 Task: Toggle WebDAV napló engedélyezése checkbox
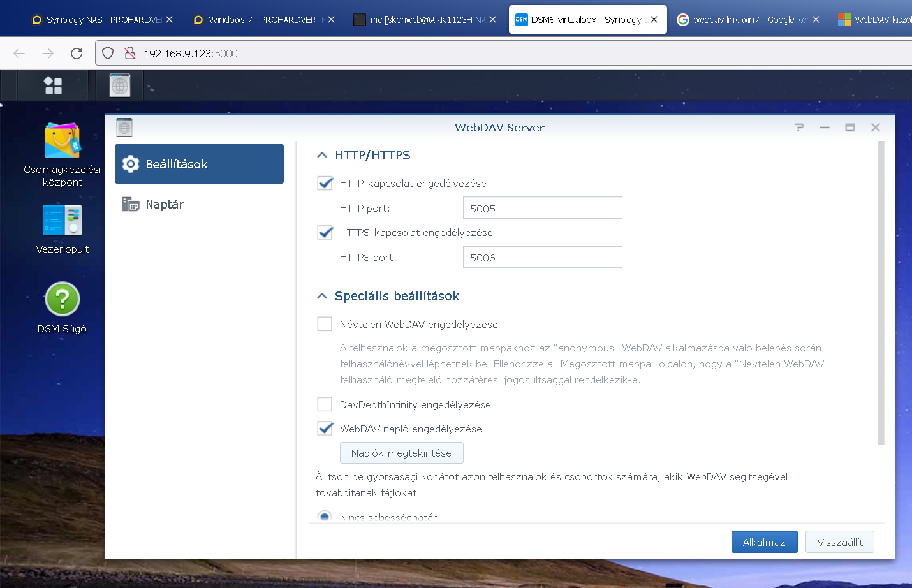click(x=325, y=429)
